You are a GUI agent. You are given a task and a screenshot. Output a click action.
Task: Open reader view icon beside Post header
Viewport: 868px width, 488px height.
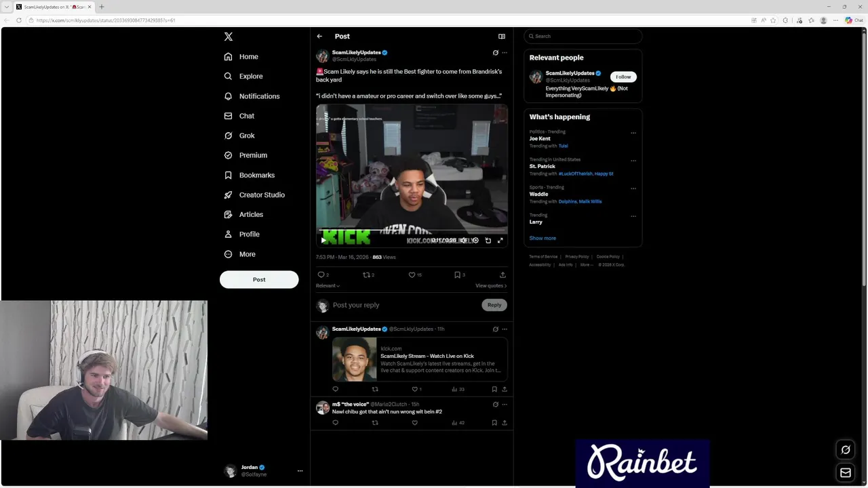[502, 37]
